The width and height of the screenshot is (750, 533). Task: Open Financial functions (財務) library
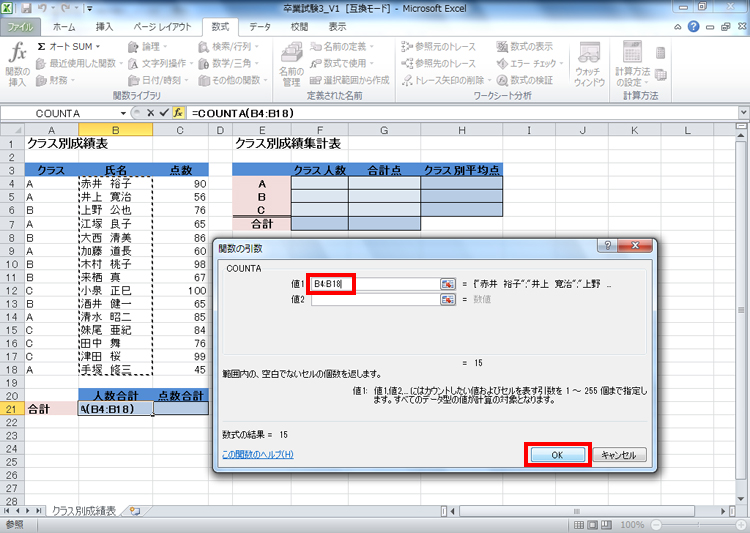[55, 80]
